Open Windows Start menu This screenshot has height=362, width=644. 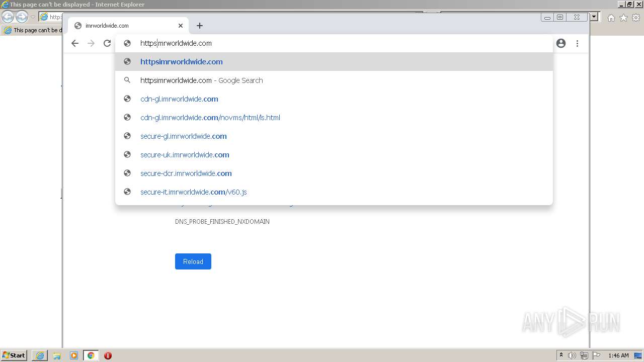pos(14,355)
